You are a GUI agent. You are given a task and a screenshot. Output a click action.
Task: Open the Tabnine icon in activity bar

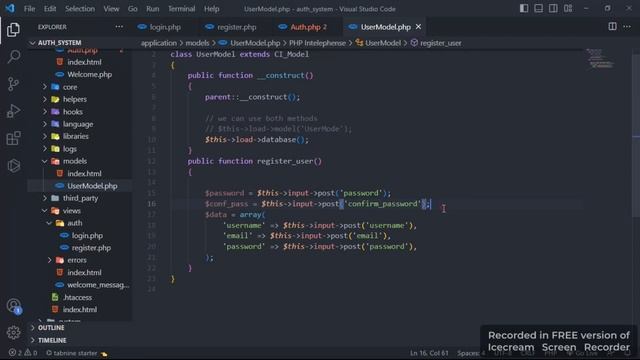(x=13, y=166)
